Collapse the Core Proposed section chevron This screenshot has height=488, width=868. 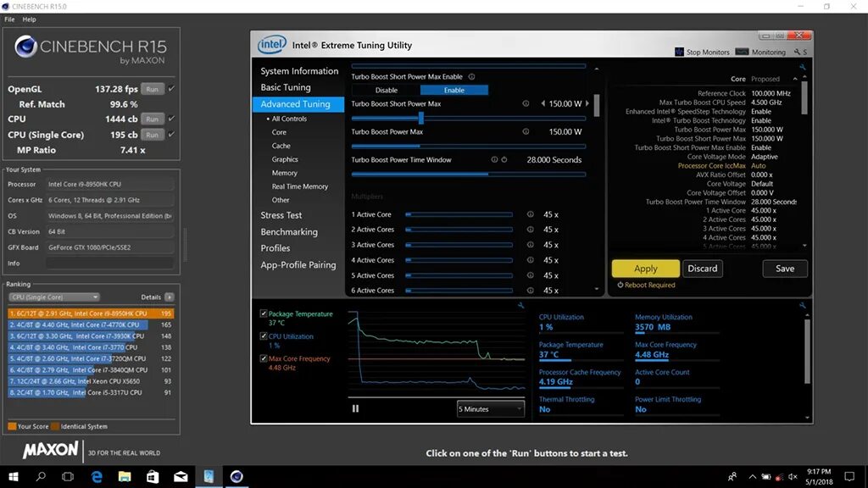pyautogui.click(x=795, y=79)
